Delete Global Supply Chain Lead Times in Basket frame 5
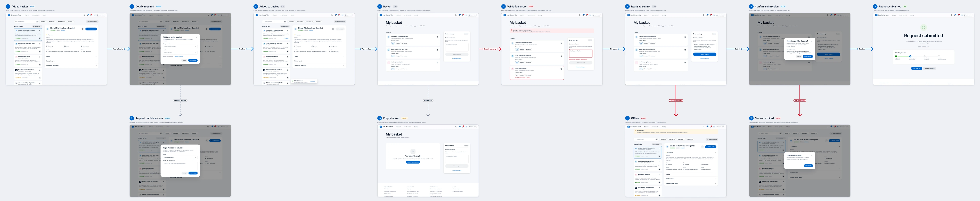This screenshot has width=980, height=201. click(437, 50)
